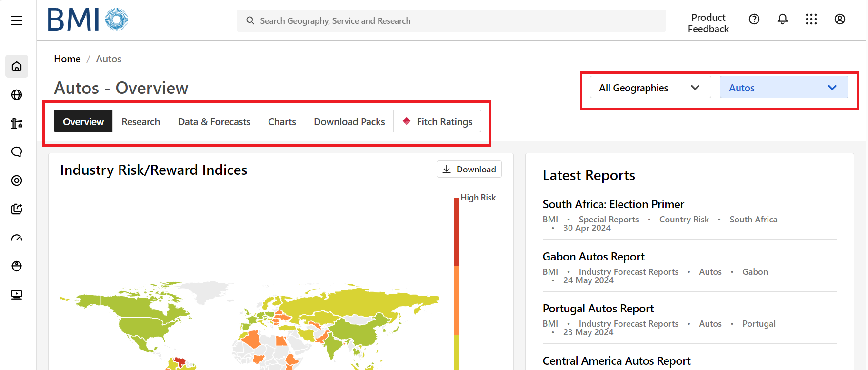Select the crane industry icon in sidebar

click(x=17, y=123)
